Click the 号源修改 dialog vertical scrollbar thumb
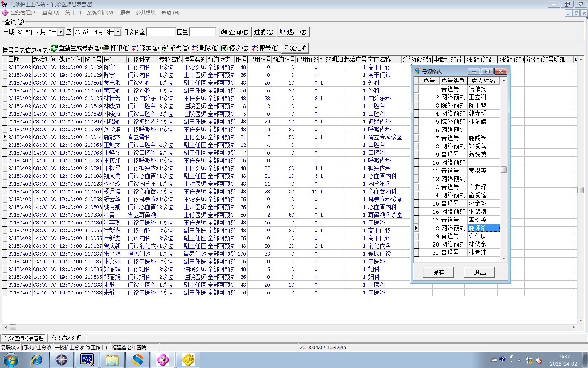This screenshot has height=368, width=588. pyautogui.click(x=504, y=170)
